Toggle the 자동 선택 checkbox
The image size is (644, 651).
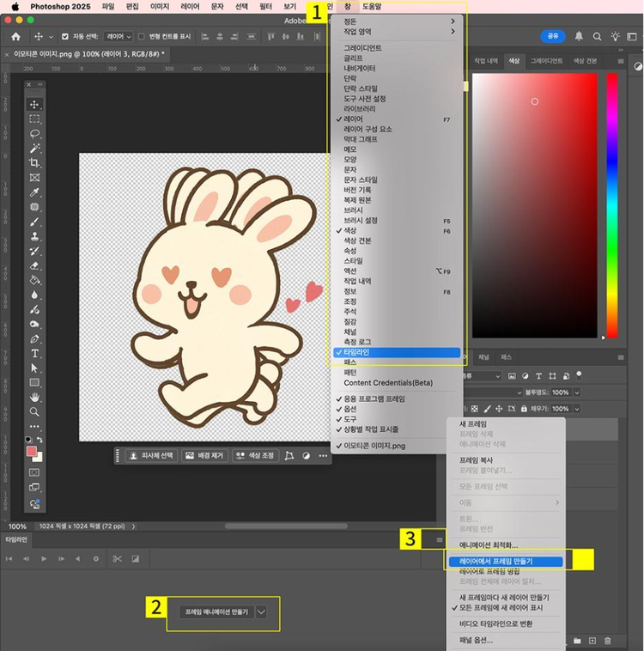pyautogui.click(x=66, y=37)
